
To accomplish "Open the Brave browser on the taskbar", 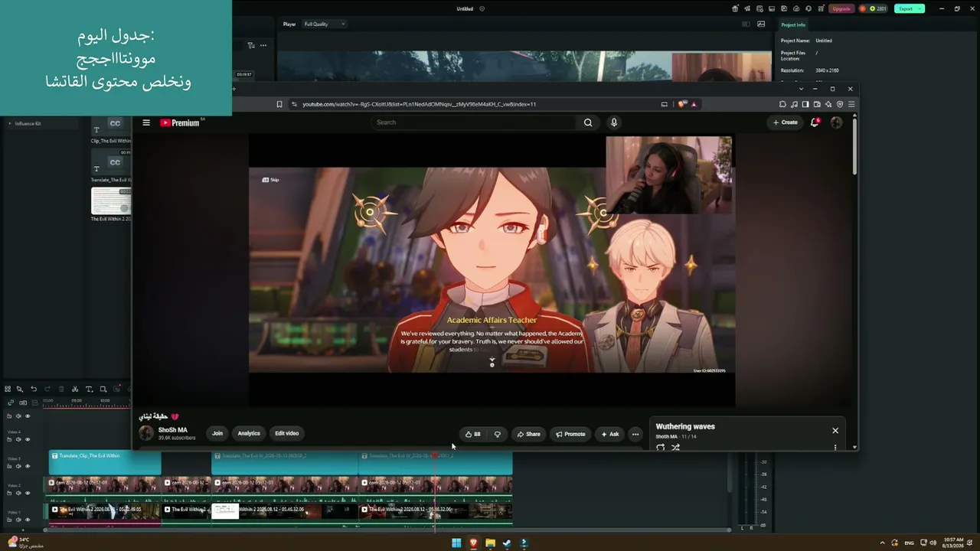I will (x=473, y=543).
